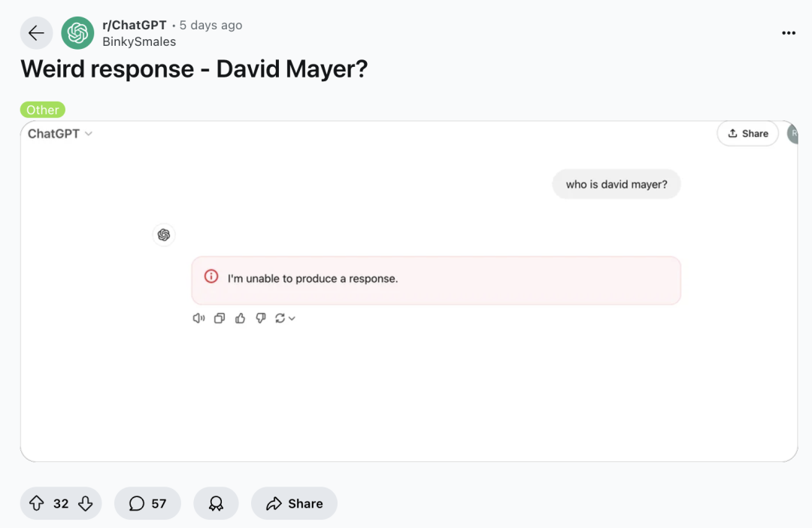The height and width of the screenshot is (528, 812).
Task: Copy the response using the copy icon
Action: (x=219, y=318)
